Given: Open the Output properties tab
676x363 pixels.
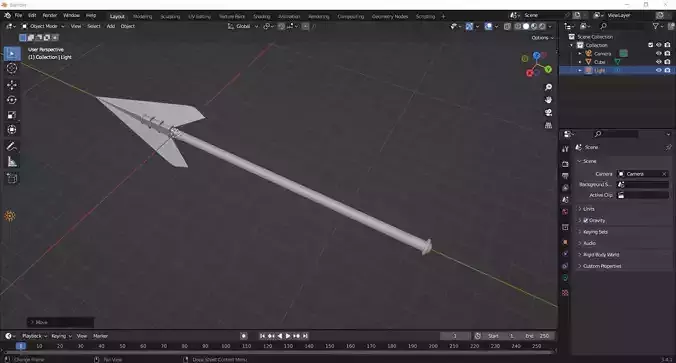Looking at the screenshot, I should (x=565, y=176).
